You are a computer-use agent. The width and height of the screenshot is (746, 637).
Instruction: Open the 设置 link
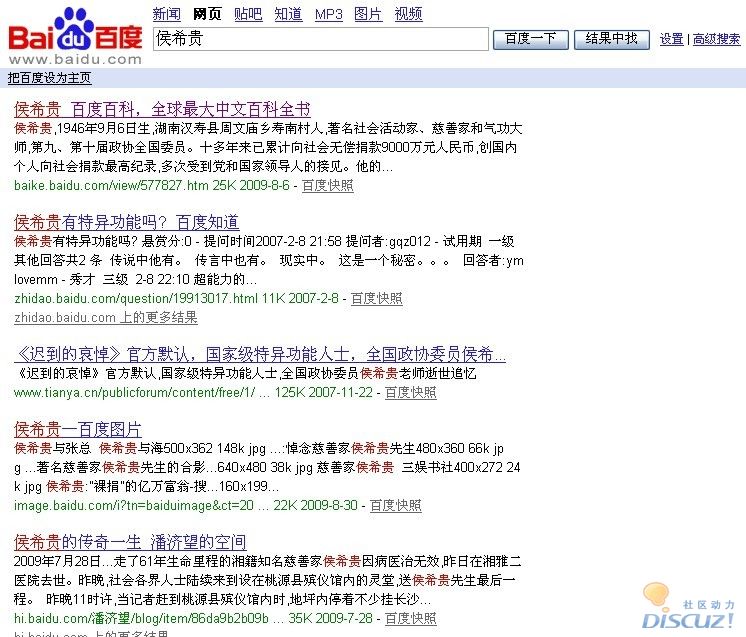click(671, 39)
